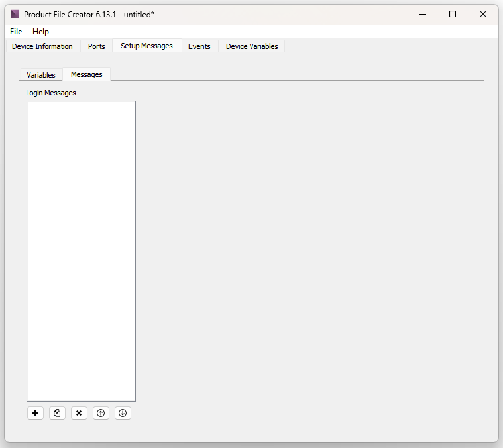Open the Help menu
Viewport: 503px width, 448px height.
40,32
